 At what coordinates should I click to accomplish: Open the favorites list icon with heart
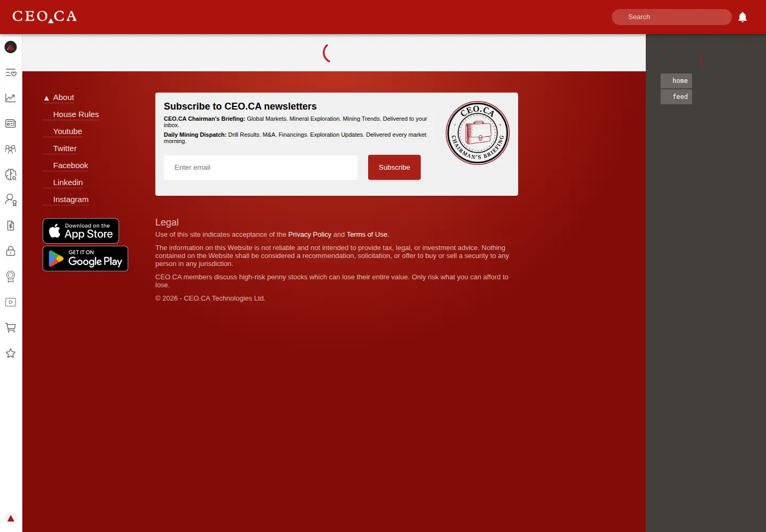[11, 72]
